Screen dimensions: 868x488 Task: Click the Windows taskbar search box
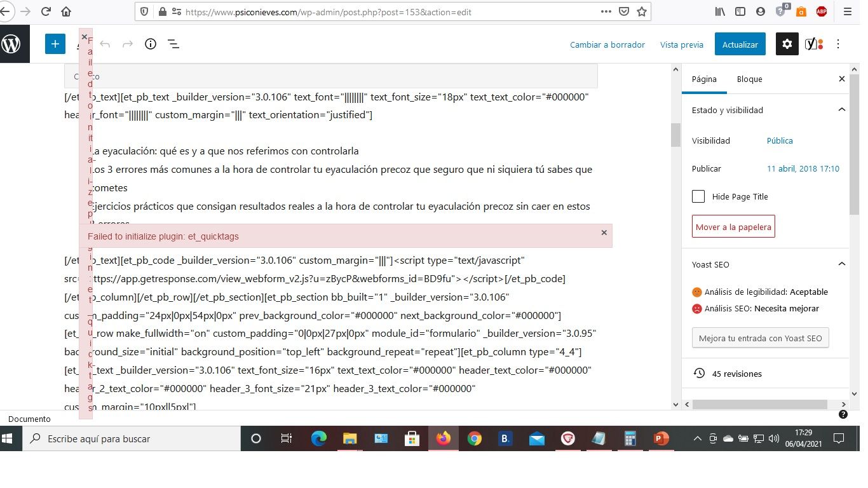pos(132,438)
